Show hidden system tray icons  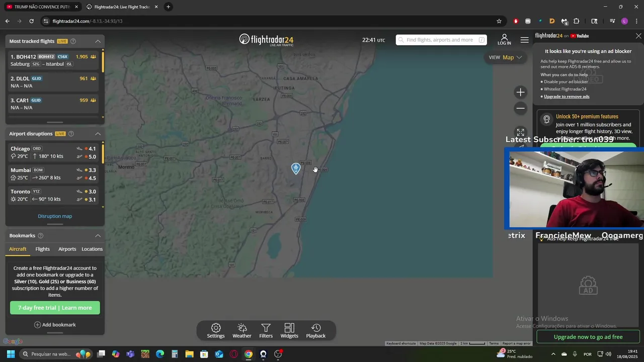(553, 354)
